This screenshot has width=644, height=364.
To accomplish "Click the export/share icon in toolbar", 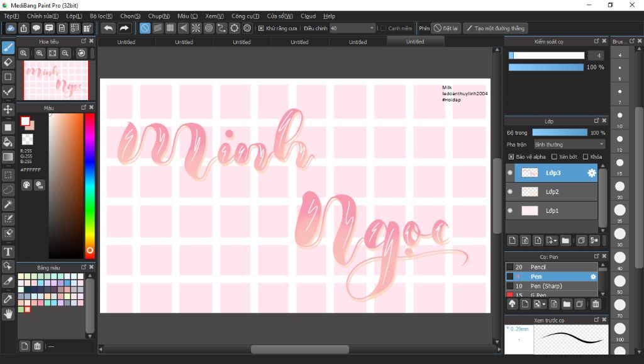I will tap(24, 28).
